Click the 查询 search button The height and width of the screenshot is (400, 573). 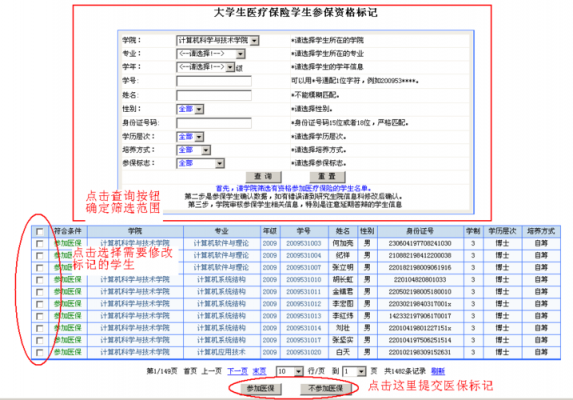[x=263, y=177]
